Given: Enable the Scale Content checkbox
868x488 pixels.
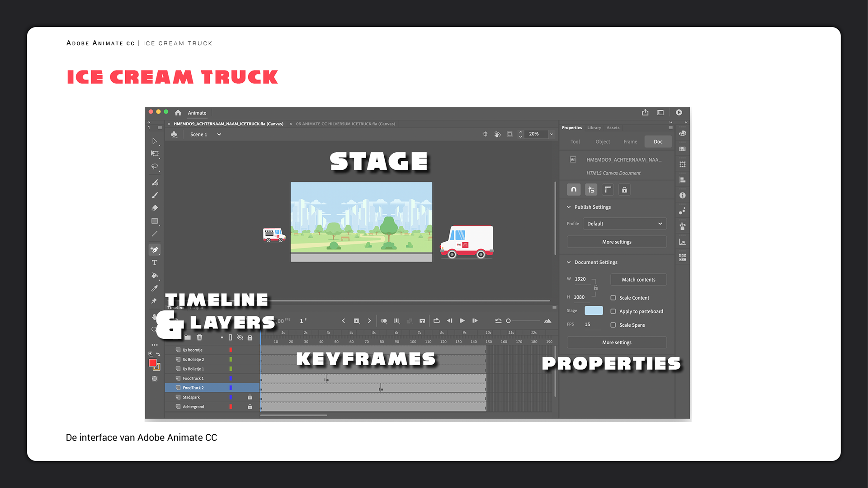Looking at the screenshot, I should click(x=613, y=298).
